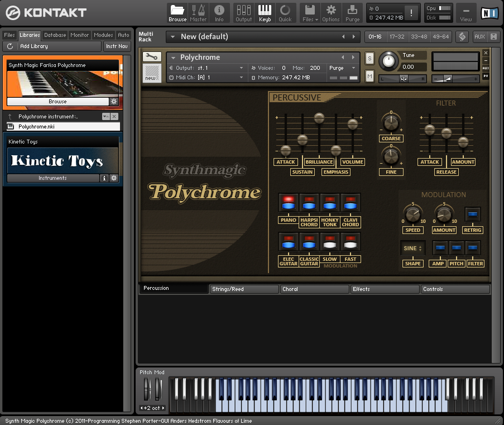Open the Modules tab
The width and height of the screenshot is (504, 425).
[x=103, y=35]
